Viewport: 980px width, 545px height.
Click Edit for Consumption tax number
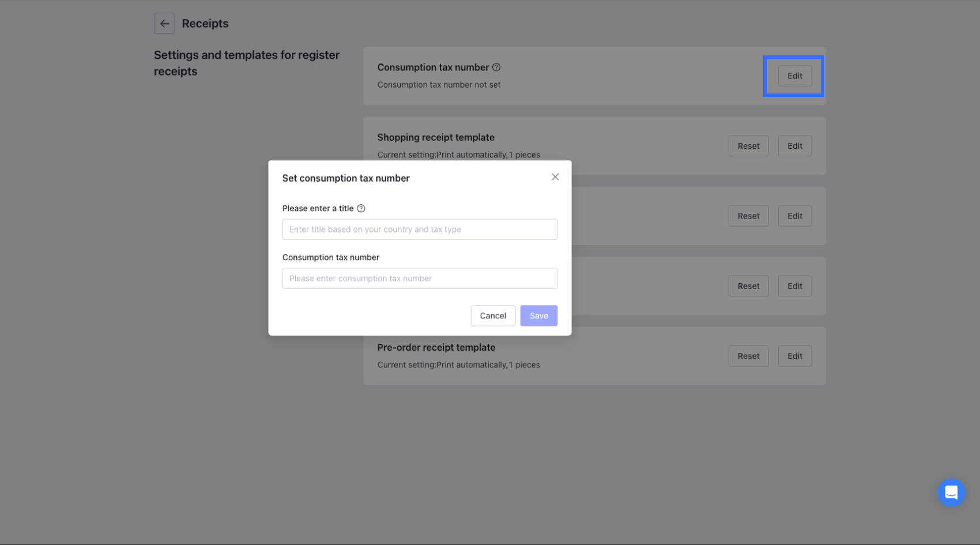coord(794,76)
